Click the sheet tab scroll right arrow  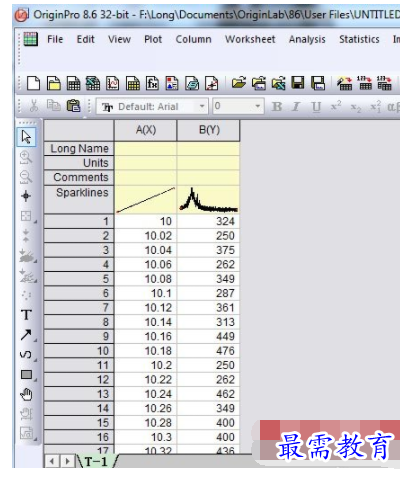click(x=68, y=462)
